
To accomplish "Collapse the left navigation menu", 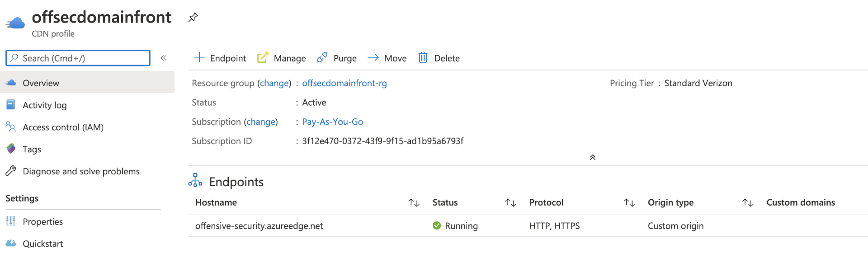I will click(164, 58).
